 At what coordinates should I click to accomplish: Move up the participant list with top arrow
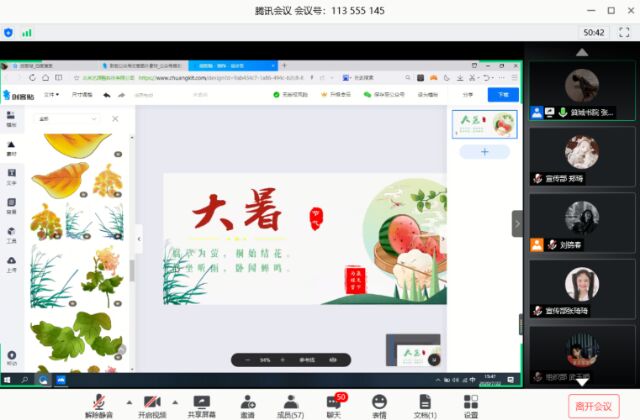tap(582, 52)
